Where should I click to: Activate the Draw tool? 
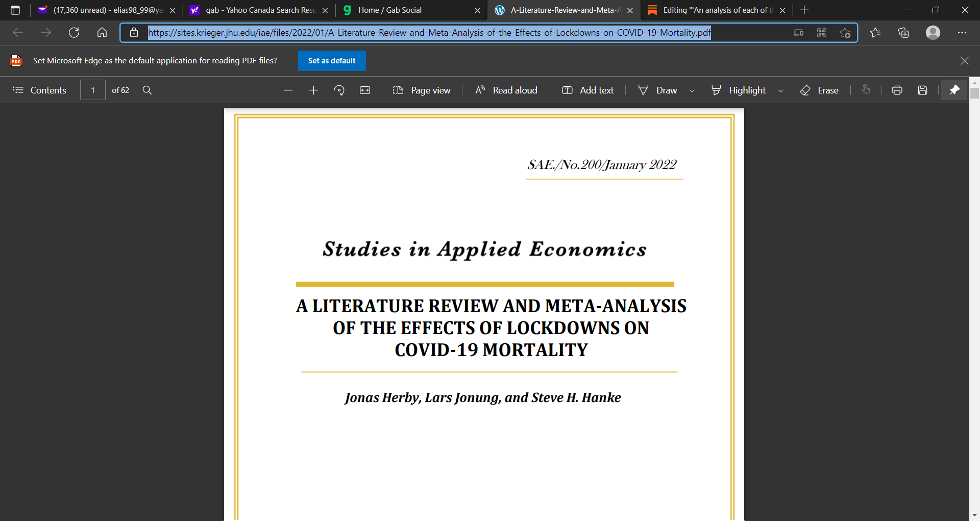pos(657,90)
